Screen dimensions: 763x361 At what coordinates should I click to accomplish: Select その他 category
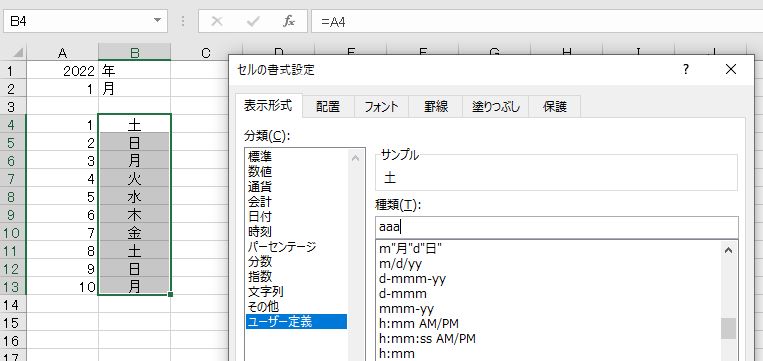pos(297,307)
